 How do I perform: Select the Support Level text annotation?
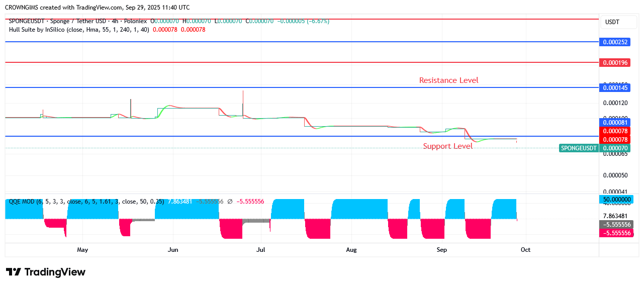(x=447, y=146)
